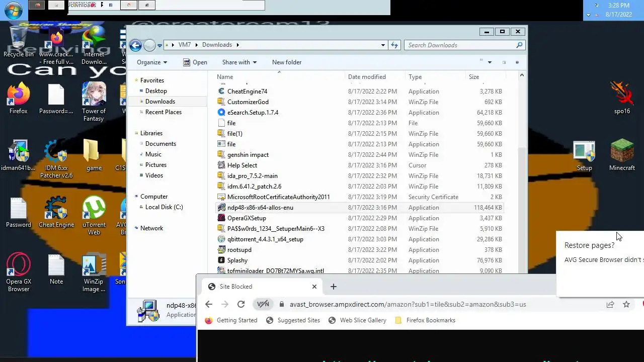Reload the page in the browser
Image resolution: width=644 pixels, height=362 pixels.
click(241, 304)
